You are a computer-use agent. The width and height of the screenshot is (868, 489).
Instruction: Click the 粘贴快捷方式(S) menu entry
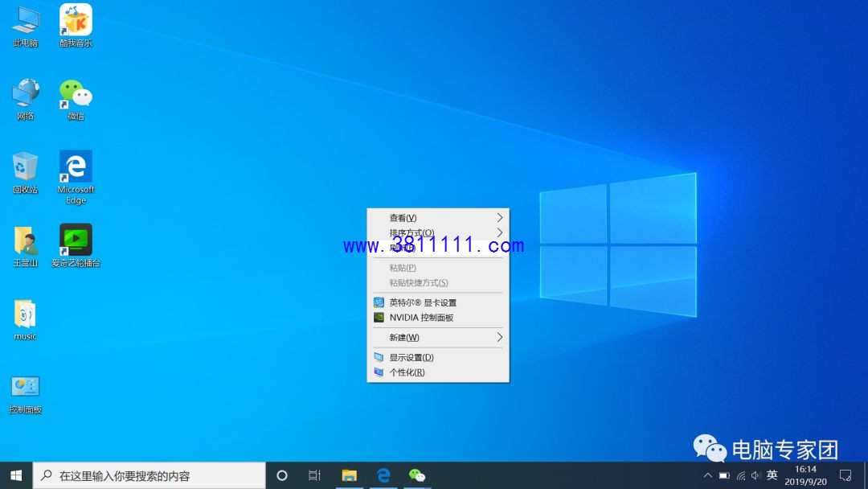click(x=438, y=282)
